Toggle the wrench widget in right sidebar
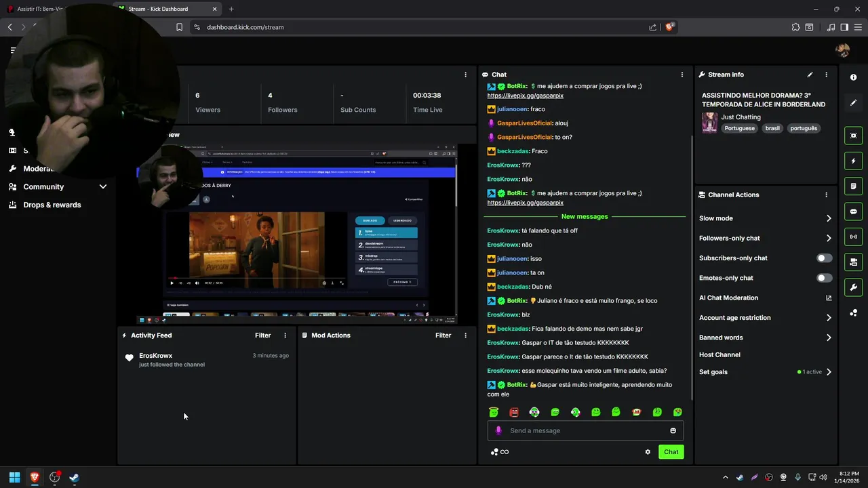868x488 pixels. 853,287
